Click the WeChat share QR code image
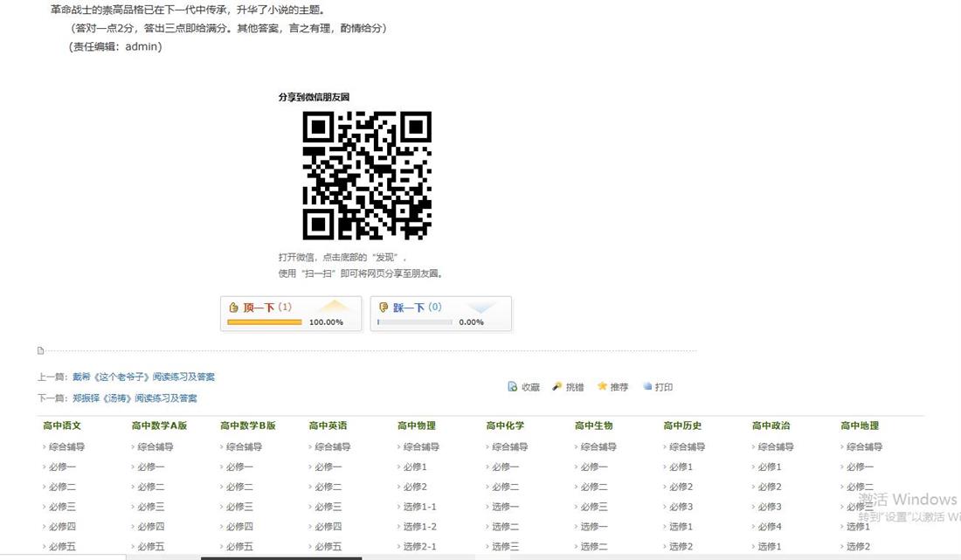 [367, 176]
